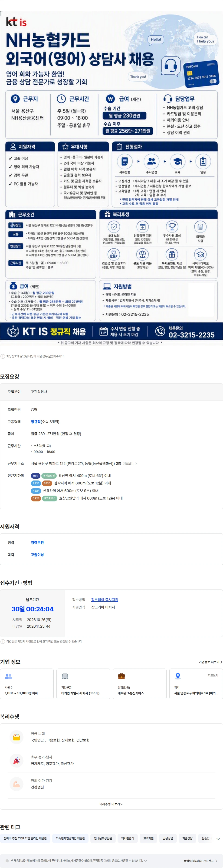Click the kt is logo on poster
Screen dimensions: 223x868
tap(16, 22)
